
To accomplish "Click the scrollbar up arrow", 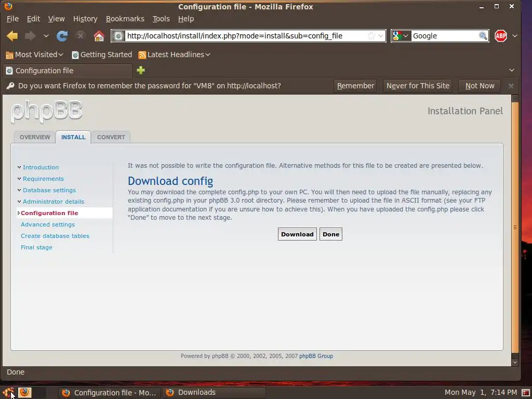I will (515, 98).
